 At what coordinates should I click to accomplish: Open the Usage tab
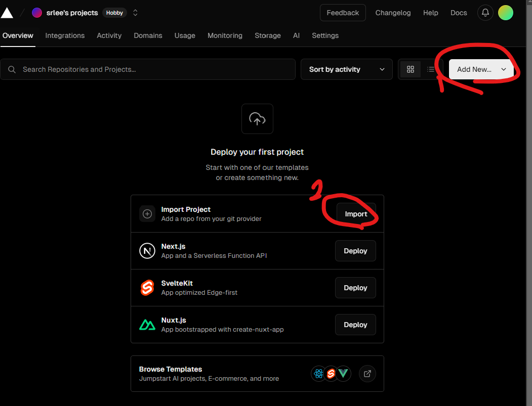pos(185,35)
